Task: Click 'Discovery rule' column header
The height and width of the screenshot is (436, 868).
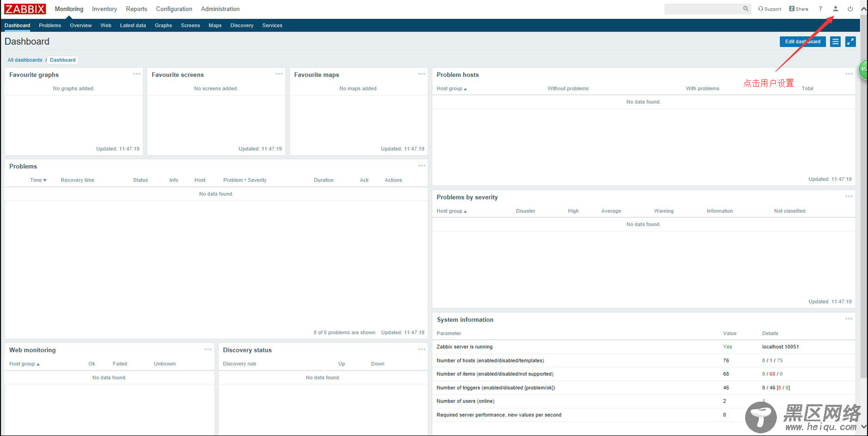Action: (239, 364)
